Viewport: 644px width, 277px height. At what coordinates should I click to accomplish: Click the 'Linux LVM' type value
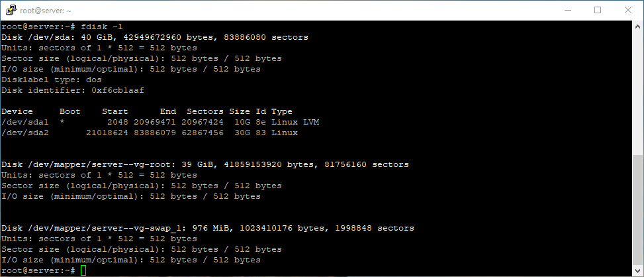click(295, 122)
